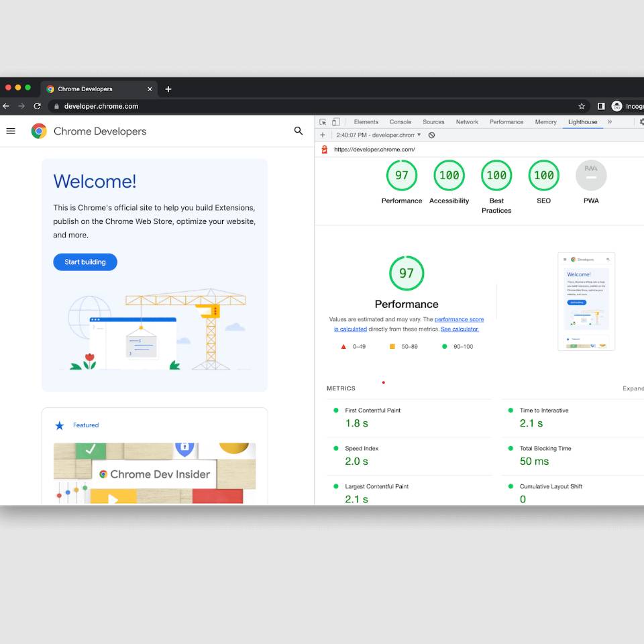Reload the page
Screen dimensions: 644x644
coord(37,107)
